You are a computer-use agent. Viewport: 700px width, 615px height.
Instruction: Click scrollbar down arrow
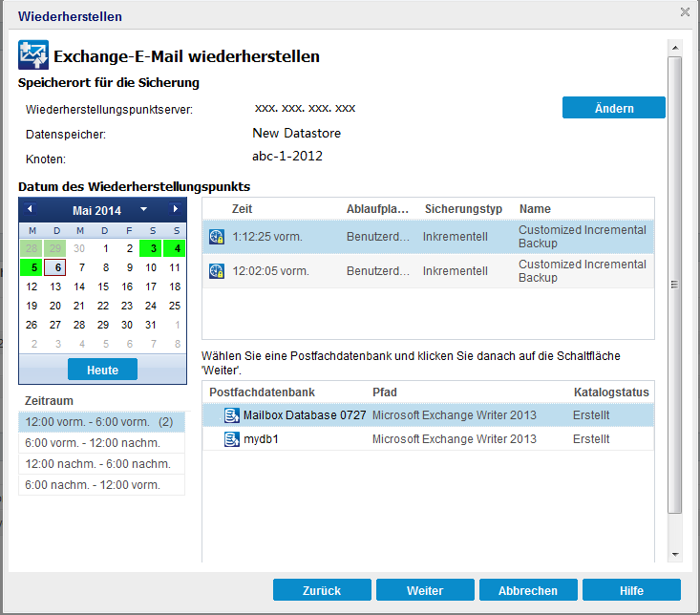tap(675, 555)
